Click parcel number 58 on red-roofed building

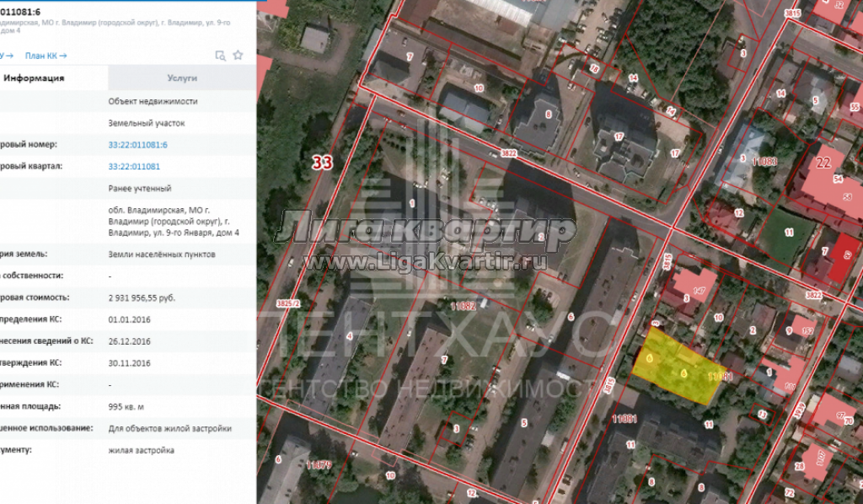(x=846, y=196)
